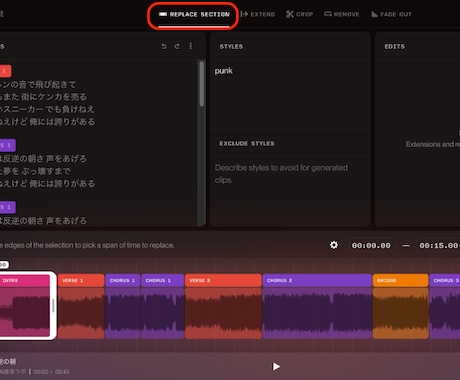Select the Bridge section block
Viewport: 460px width, 380px height.
tap(401, 306)
